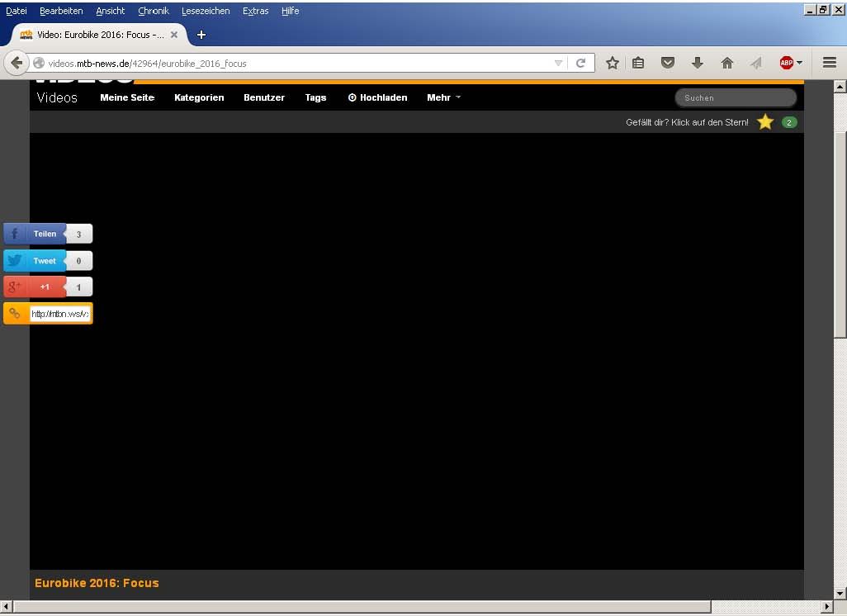Click the Facebook share count 3
The width and height of the screenshot is (847, 616).
(79, 234)
